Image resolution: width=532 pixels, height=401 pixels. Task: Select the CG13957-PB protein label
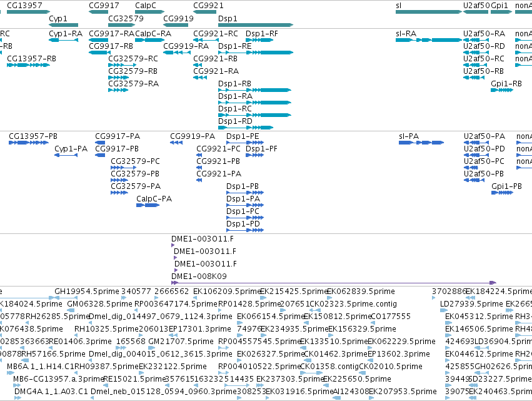33,136
